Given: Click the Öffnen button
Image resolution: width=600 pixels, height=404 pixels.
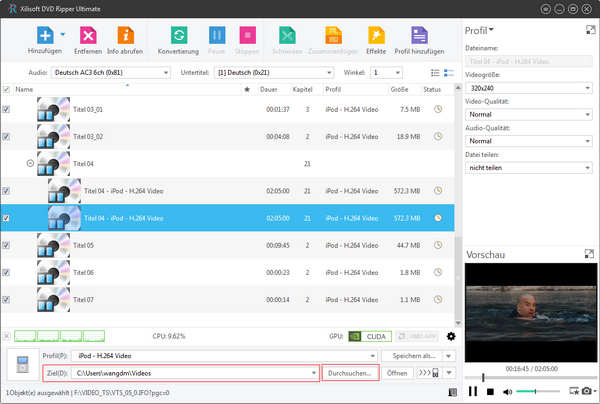Looking at the screenshot, I should coord(397,373).
